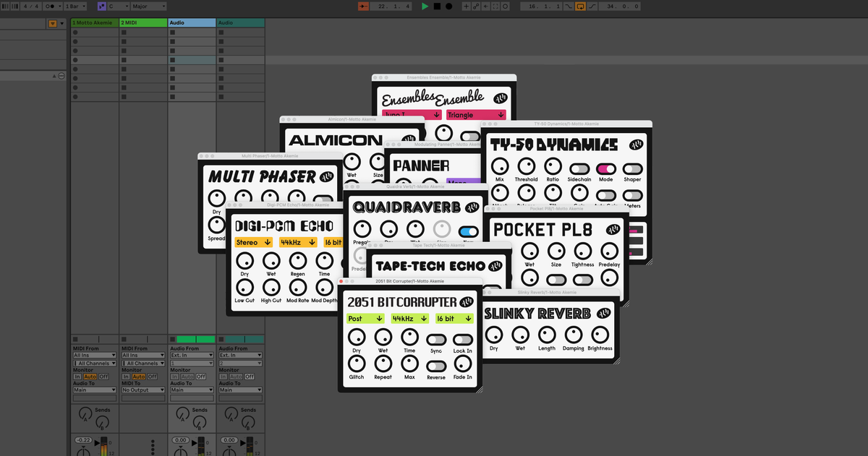Start playback with the green Play button
868x456 pixels.
425,6
